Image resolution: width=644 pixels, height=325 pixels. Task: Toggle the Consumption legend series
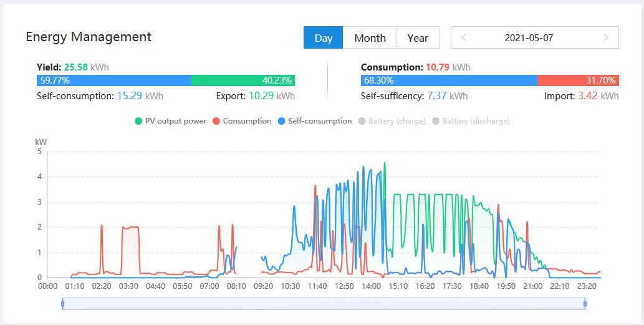242,121
